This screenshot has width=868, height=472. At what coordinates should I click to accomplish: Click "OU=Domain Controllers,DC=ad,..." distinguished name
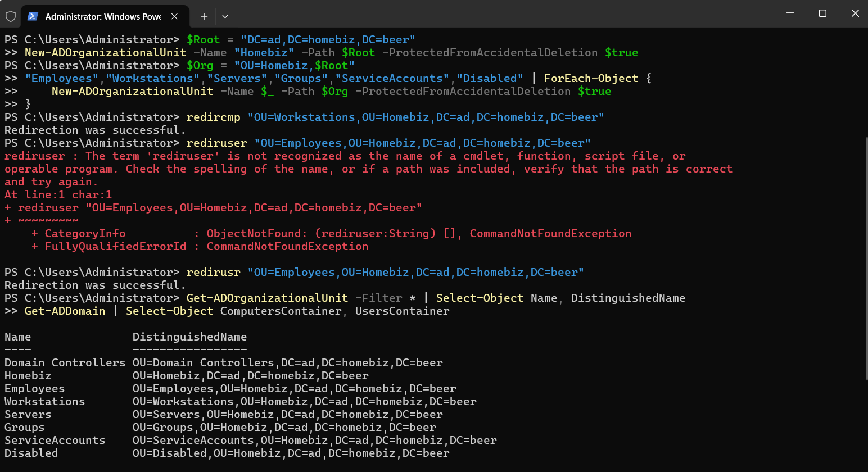point(288,362)
